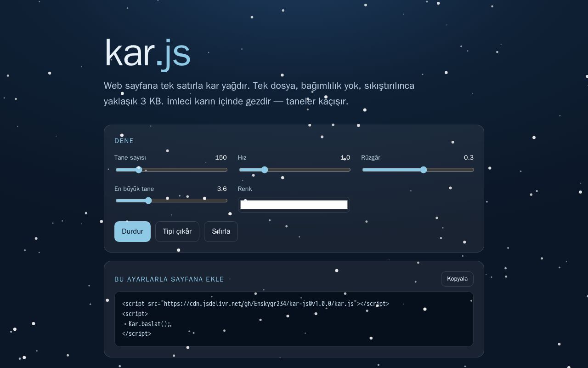
Task: Click the Hız label
Action: 242,157
